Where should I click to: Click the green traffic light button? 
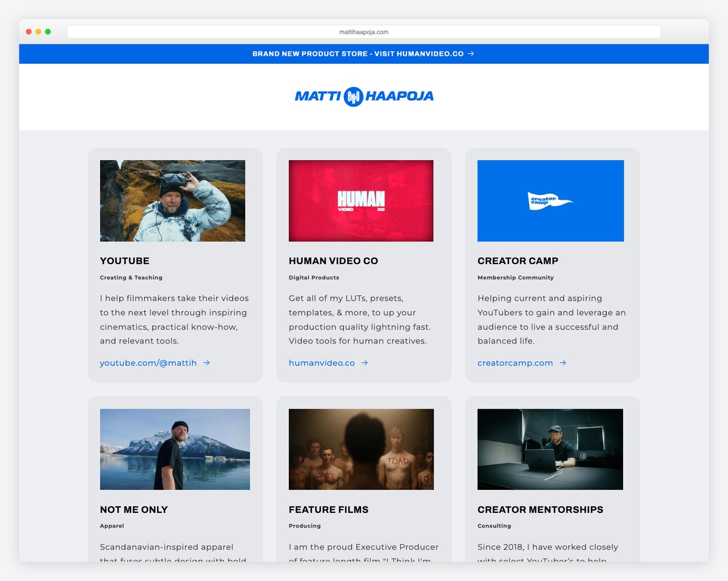tap(48, 31)
